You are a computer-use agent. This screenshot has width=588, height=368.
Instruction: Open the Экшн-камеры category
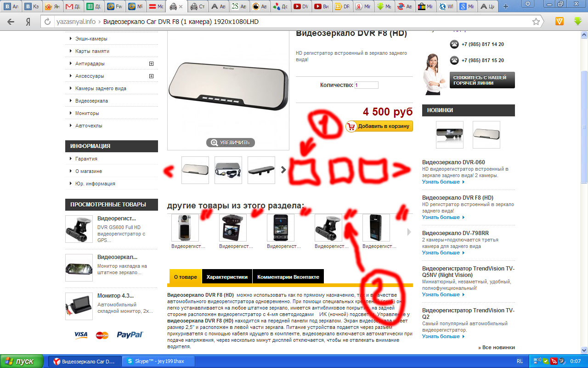(x=91, y=39)
